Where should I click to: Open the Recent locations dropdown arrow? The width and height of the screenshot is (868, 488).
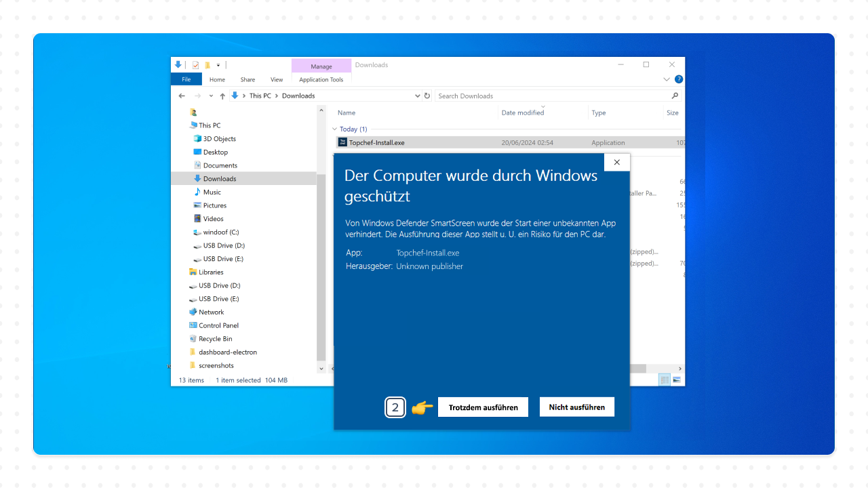click(211, 96)
